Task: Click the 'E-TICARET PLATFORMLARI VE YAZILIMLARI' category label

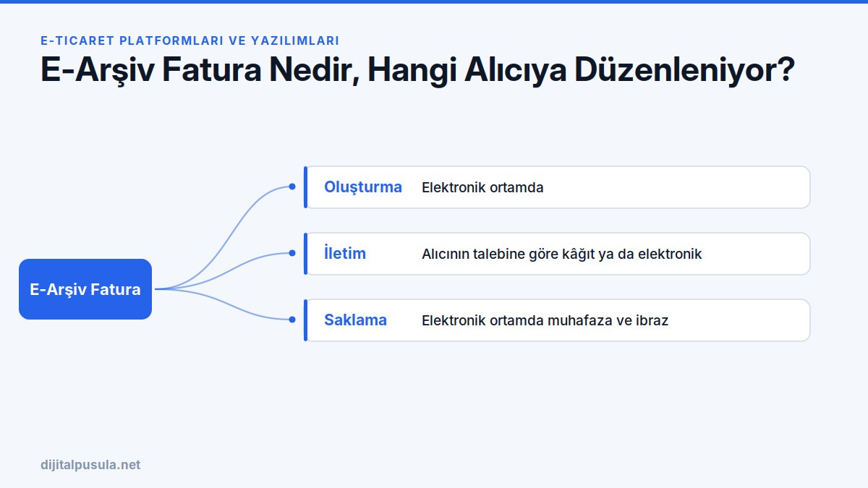Action: [190, 41]
